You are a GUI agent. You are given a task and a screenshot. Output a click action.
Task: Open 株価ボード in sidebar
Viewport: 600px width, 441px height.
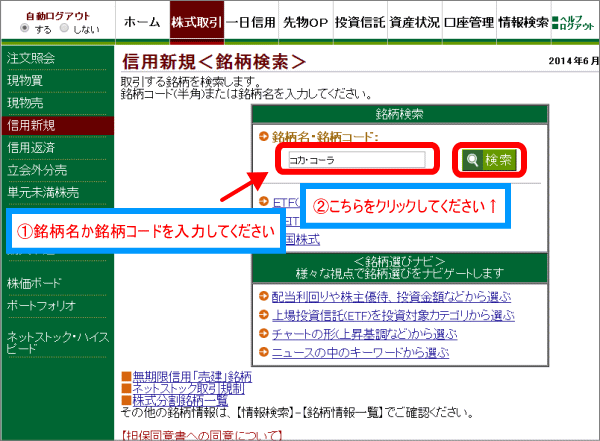[34, 283]
